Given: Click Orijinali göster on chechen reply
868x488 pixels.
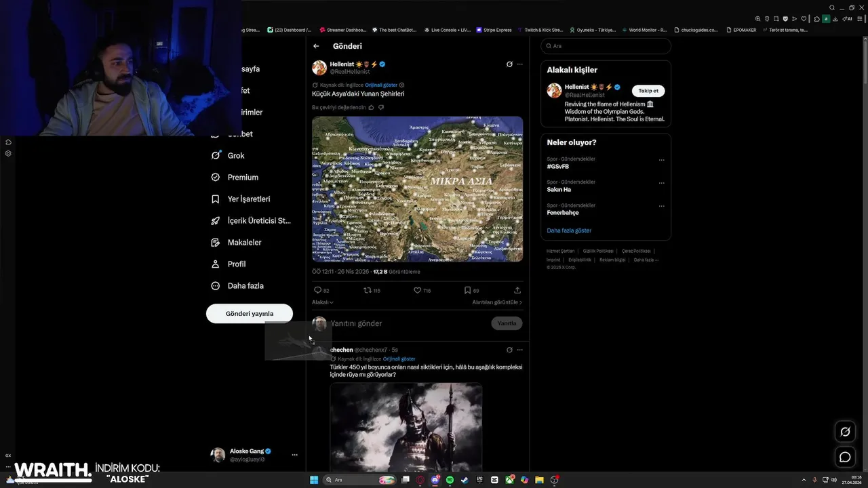Looking at the screenshot, I should point(399,359).
